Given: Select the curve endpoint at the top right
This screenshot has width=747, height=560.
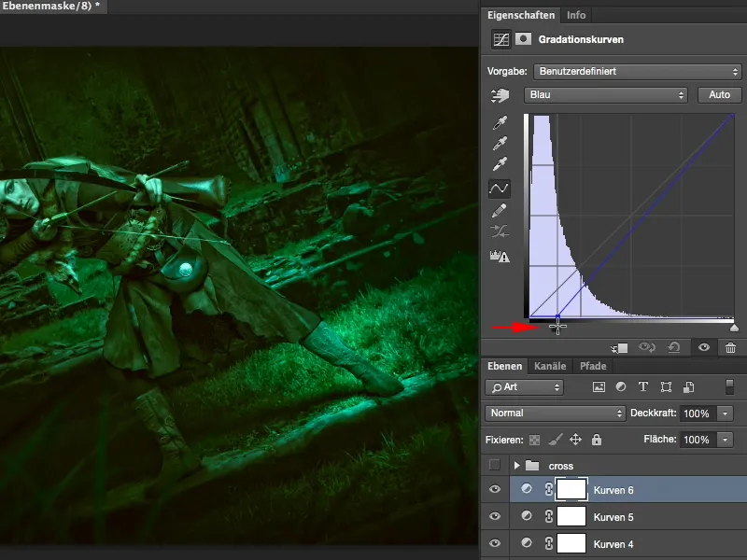Looking at the screenshot, I should point(732,116).
